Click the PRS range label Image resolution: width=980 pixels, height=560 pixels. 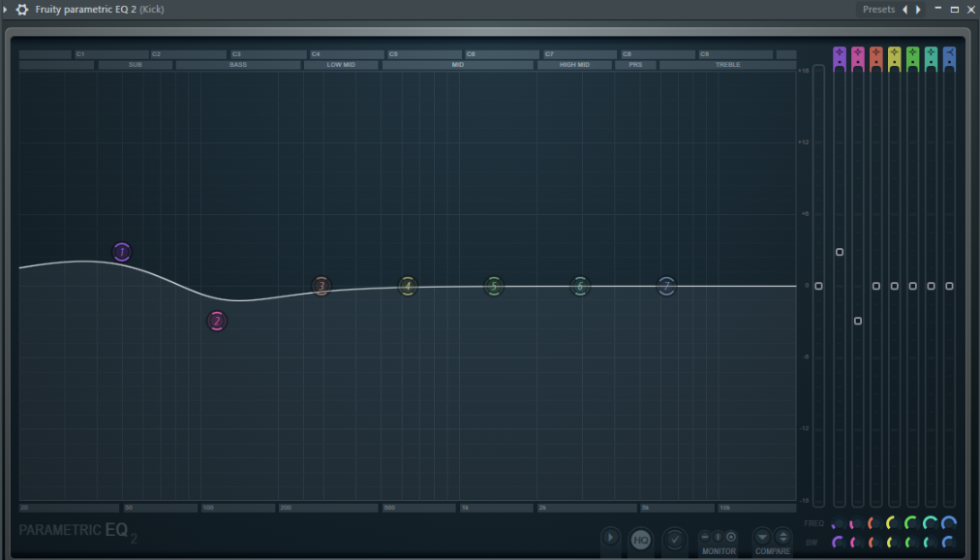pyautogui.click(x=635, y=65)
